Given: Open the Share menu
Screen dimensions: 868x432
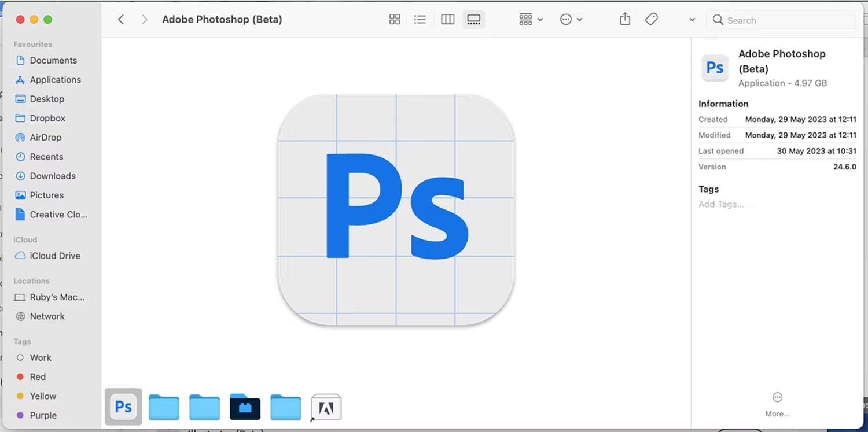Looking at the screenshot, I should [x=624, y=19].
